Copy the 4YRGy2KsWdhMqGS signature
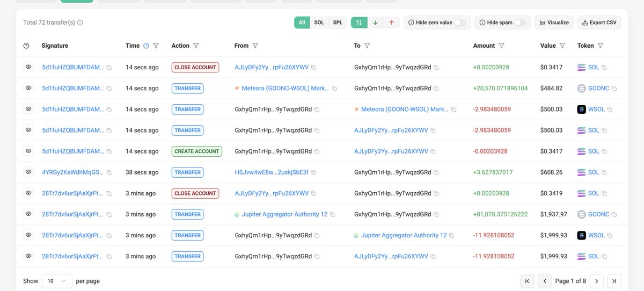The height and width of the screenshot is (291, 644). [x=109, y=172]
